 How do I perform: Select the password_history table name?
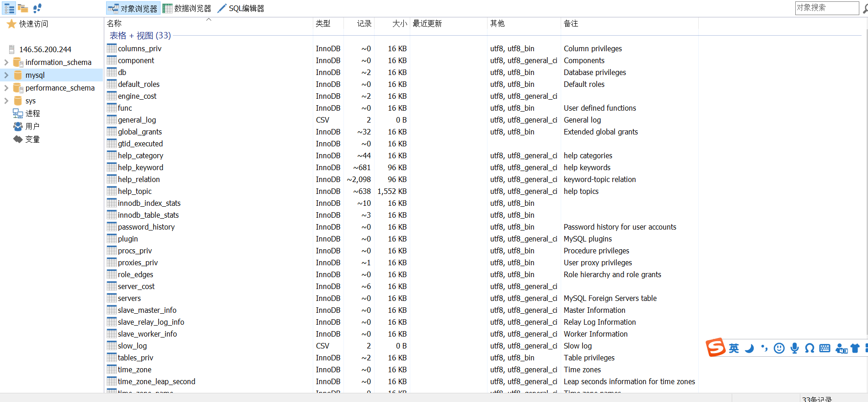[x=146, y=227]
